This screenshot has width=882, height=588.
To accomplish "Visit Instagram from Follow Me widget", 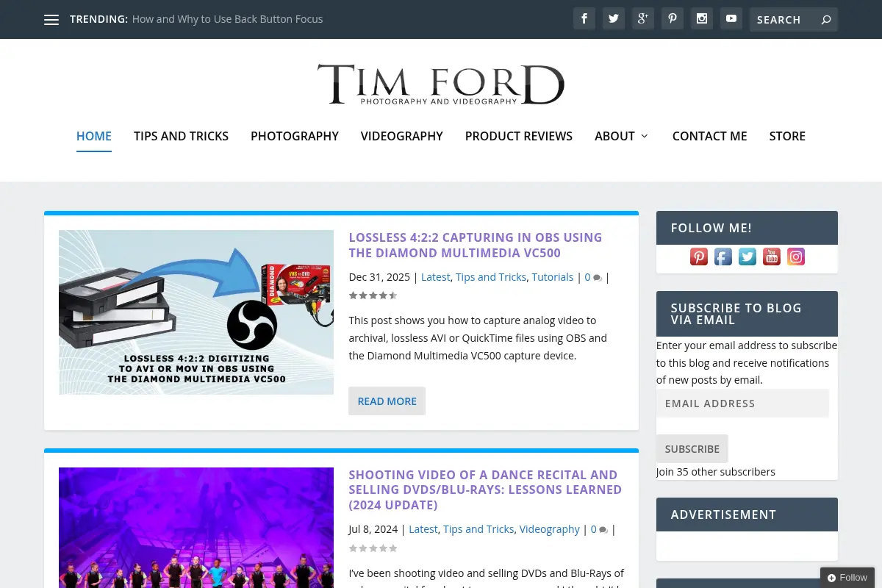I will pos(796,257).
